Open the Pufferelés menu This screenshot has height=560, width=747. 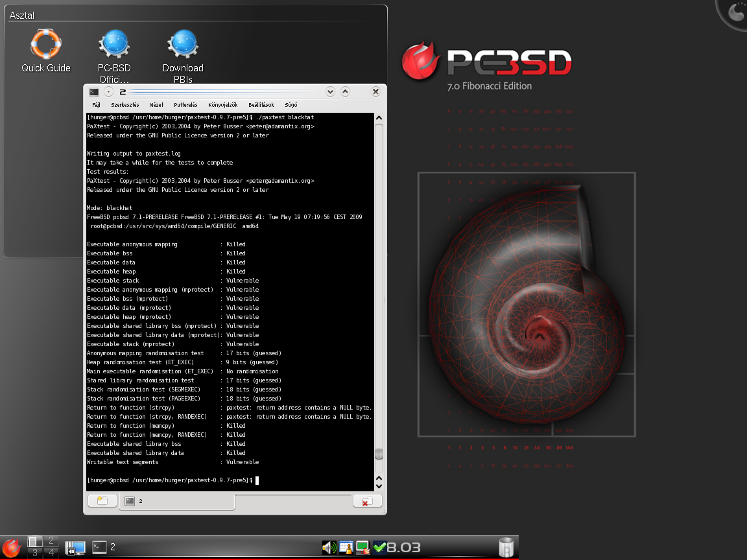tap(186, 105)
